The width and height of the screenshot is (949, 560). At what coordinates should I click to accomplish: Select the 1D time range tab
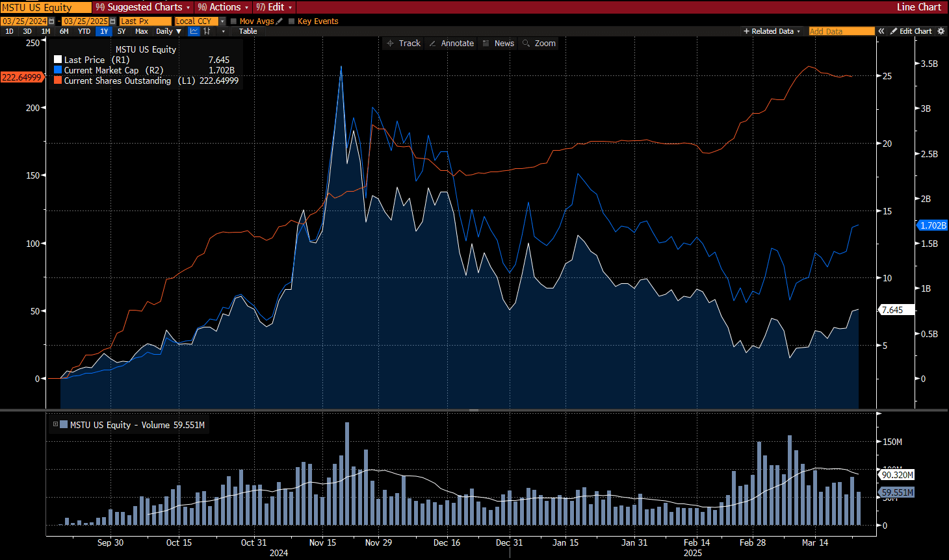(x=10, y=31)
